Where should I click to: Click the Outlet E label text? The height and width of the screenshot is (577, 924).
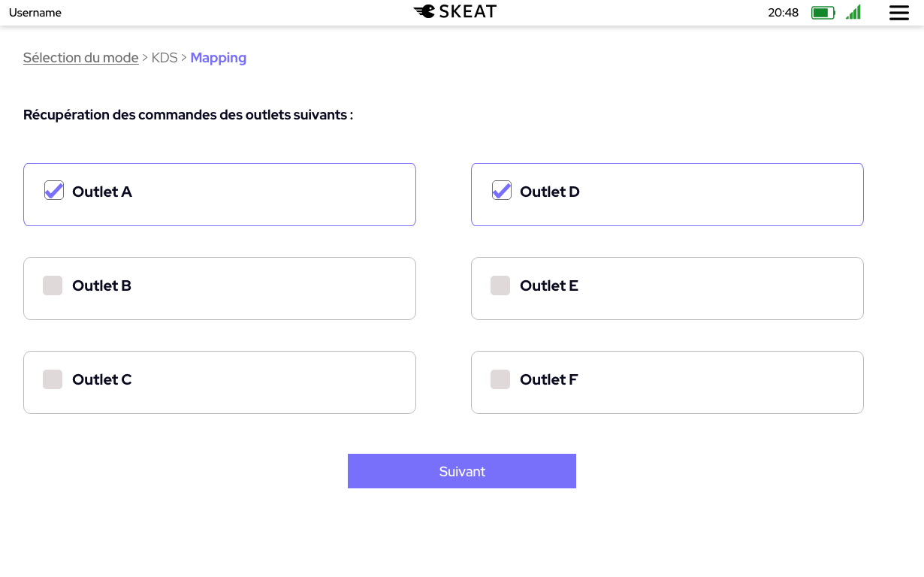click(x=549, y=285)
